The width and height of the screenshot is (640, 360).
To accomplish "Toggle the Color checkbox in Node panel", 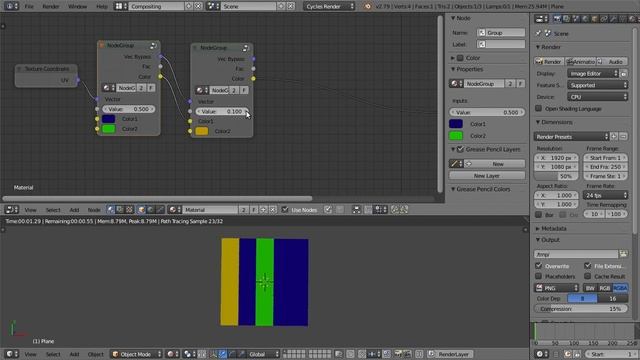I will [460, 58].
